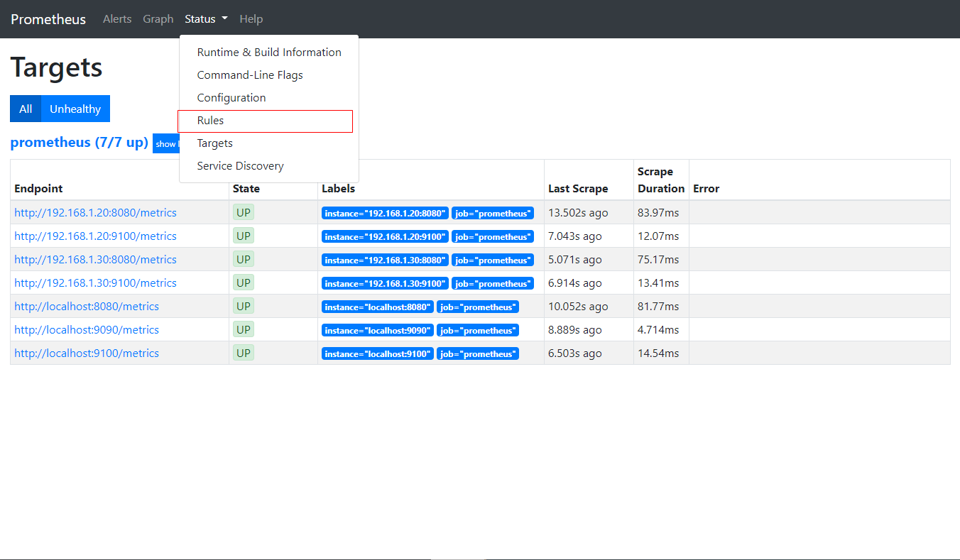Open Command-Line Flags entry
This screenshot has width=960, height=560.
269,75
